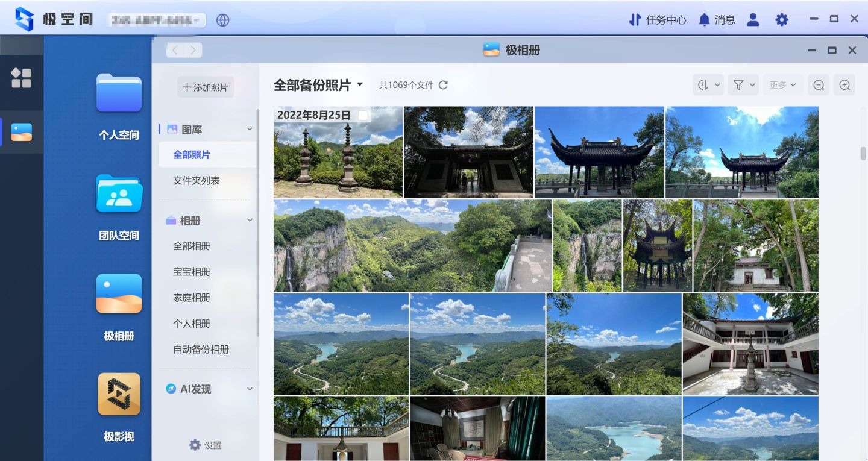Open system settings via the gear icon

(x=782, y=19)
